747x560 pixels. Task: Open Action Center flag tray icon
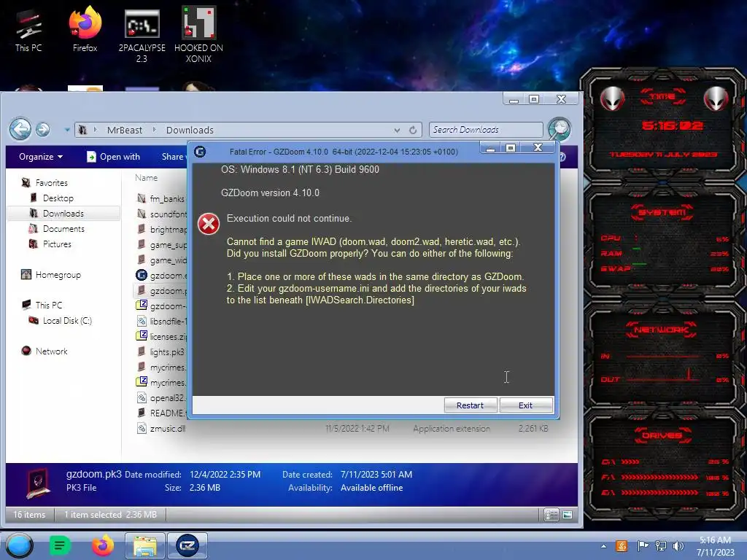[643, 546]
